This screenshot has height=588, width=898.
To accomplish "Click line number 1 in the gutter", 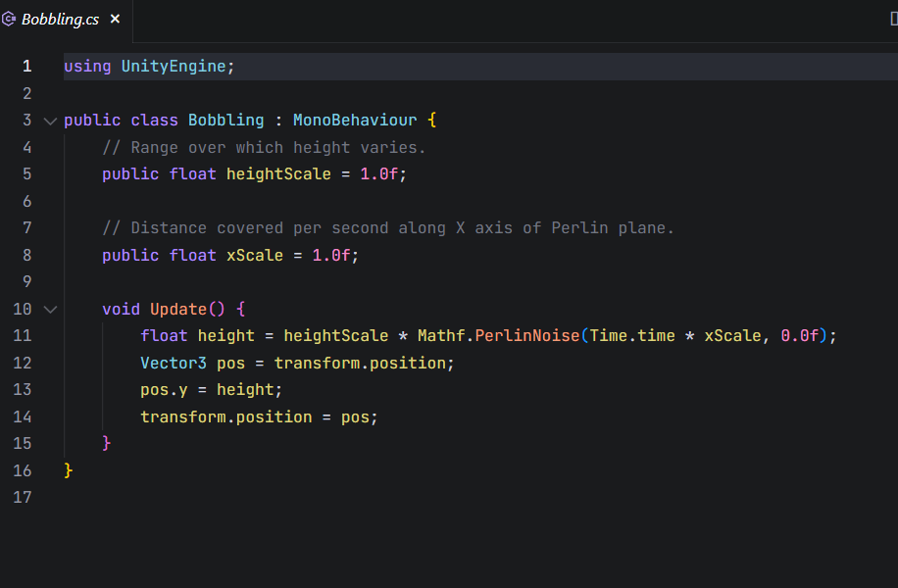I will (x=26, y=67).
